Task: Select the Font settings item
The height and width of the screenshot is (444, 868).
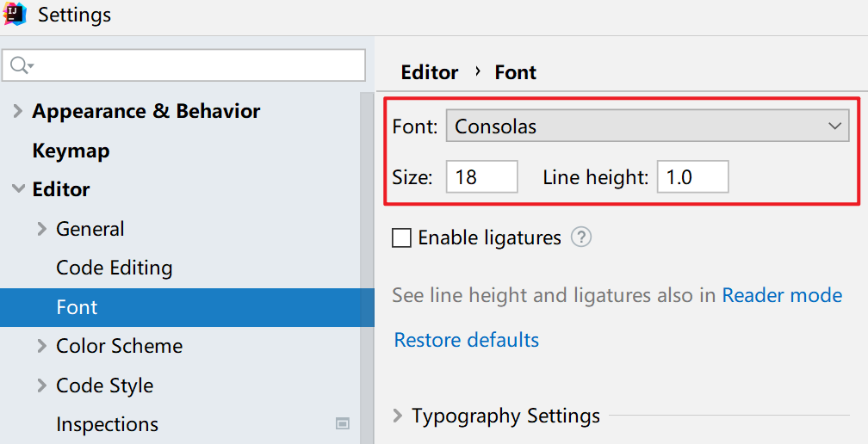Action: tap(77, 307)
